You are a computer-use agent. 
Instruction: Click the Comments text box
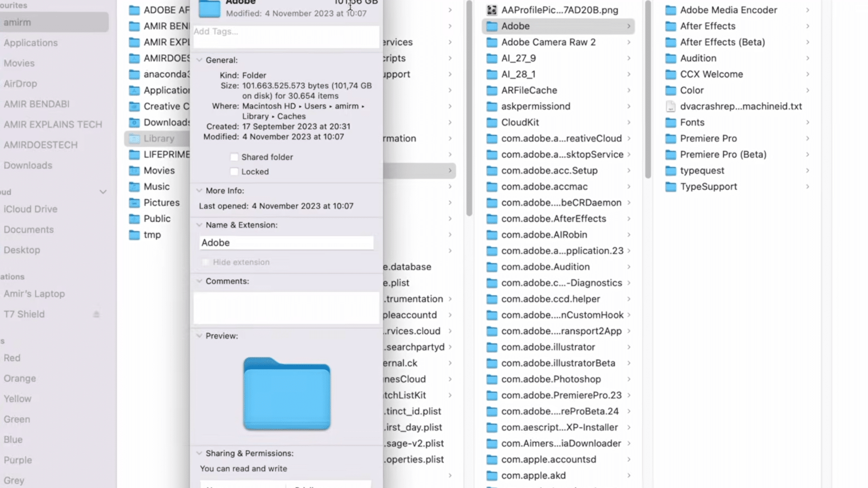click(286, 308)
